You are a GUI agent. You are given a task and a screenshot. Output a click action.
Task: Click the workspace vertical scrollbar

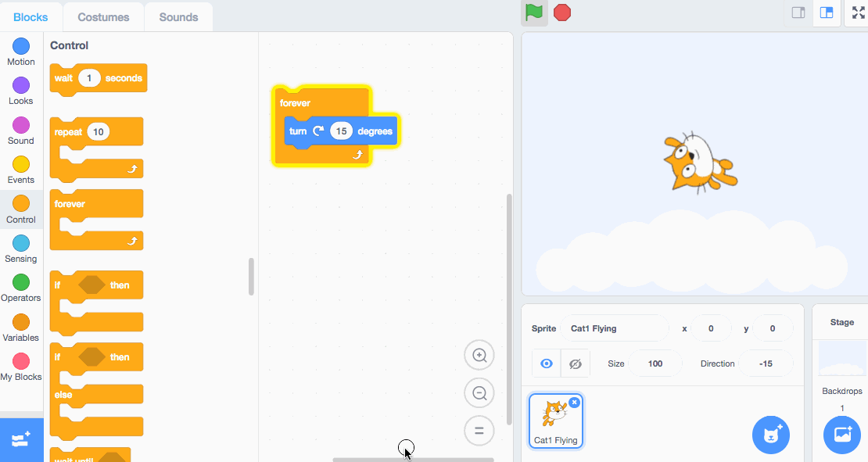coord(509,310)
